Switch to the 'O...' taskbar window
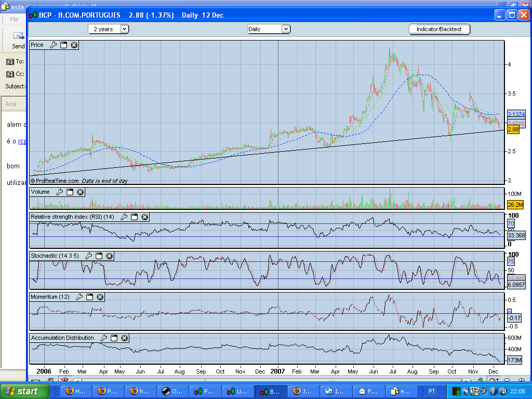This screenshot has height=399, width=532. click(x=172, y=391)
